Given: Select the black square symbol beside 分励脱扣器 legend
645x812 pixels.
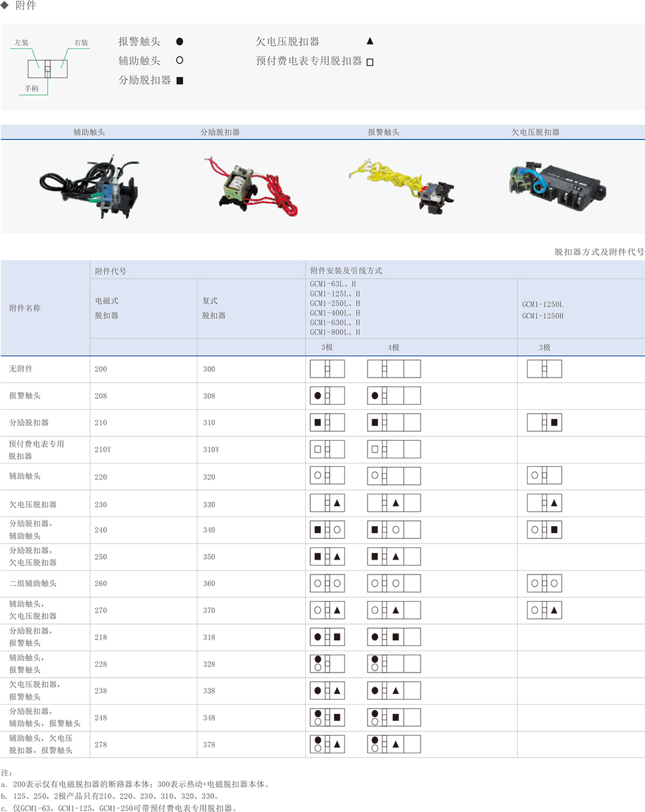Looking at the screenshot, I should [180, 81].
